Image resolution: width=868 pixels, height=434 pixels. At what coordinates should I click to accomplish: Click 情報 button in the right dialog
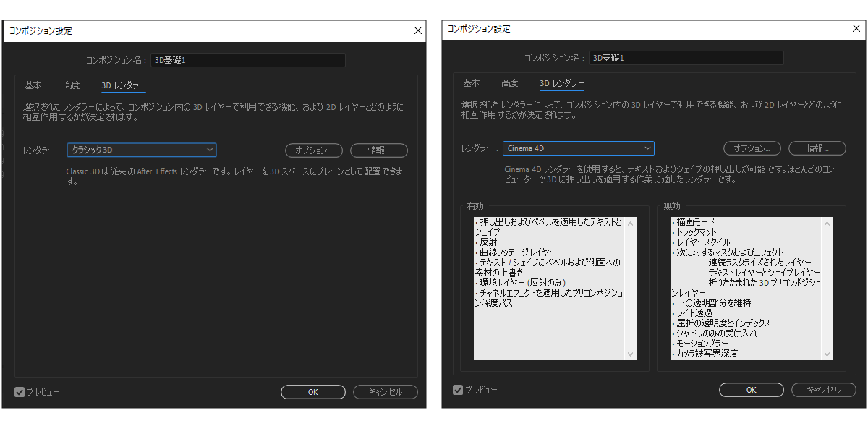[817, 148]
